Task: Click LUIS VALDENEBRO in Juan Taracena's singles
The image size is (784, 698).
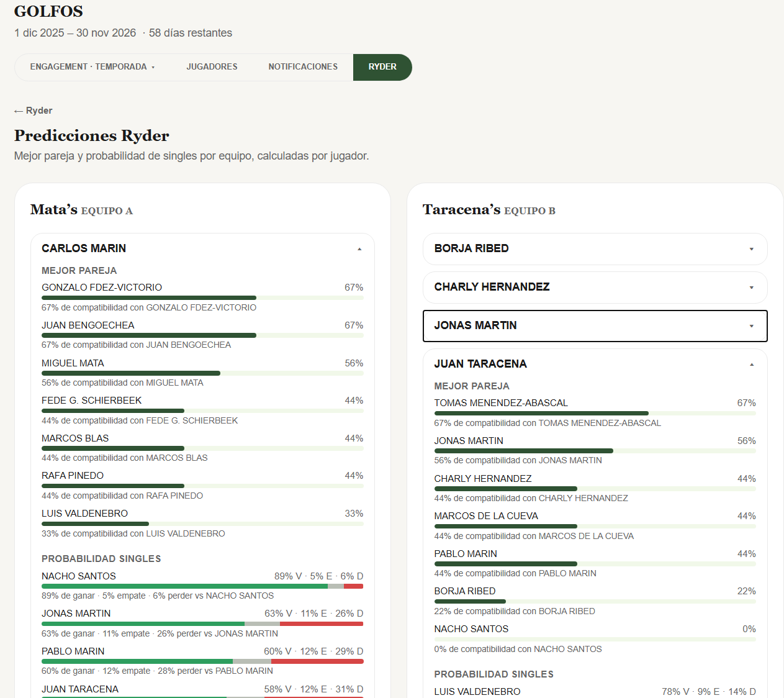Action: click(x=477, y=692)
